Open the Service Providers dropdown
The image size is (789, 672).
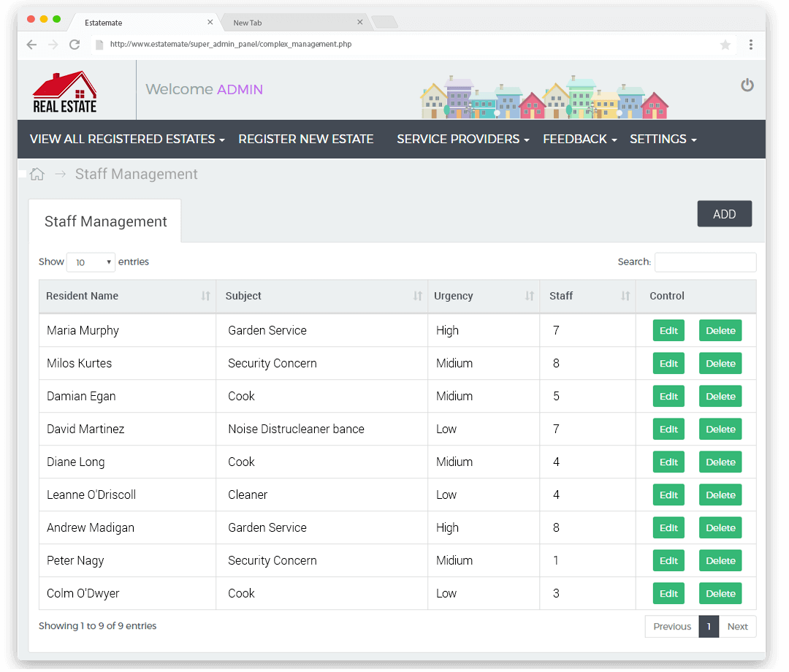tap(462, 139)
